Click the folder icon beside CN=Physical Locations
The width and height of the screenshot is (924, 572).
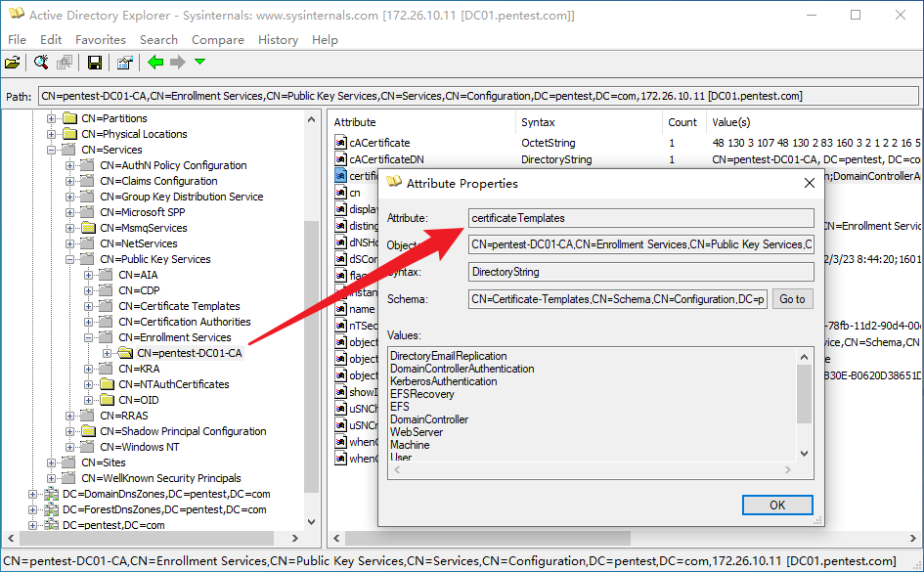coord(69,134)
